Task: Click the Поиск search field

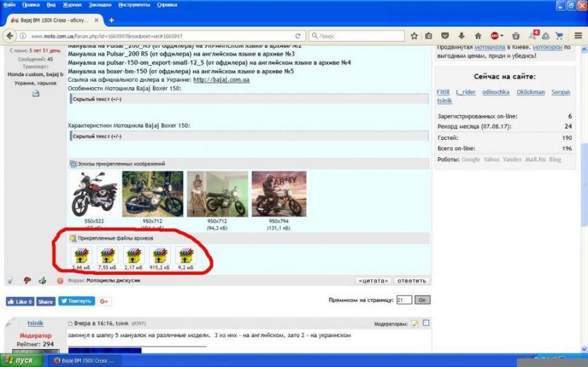Action: pyautogui.click(x=357, y=36)
